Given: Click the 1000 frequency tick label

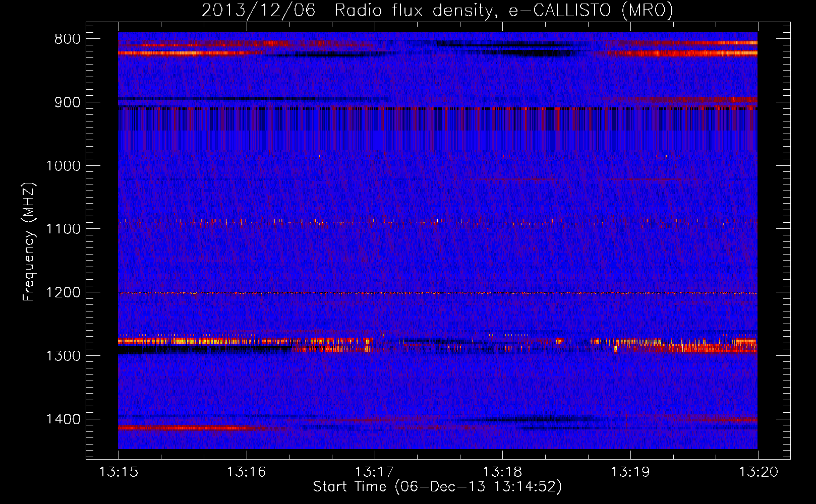Looking at the screenshot, I should pos(64,166).
